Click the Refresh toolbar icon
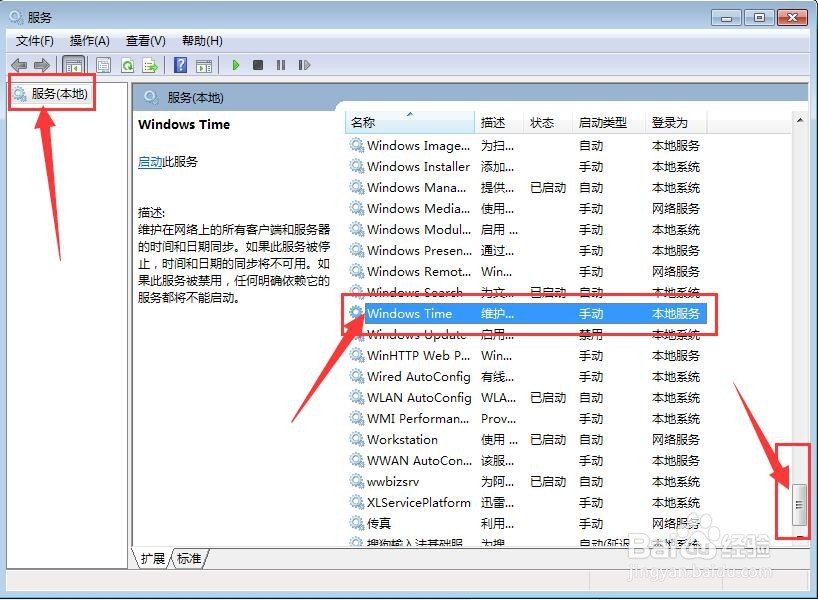Image resolution: width=818 pixels, height=600 pixels. coord(127,65)
